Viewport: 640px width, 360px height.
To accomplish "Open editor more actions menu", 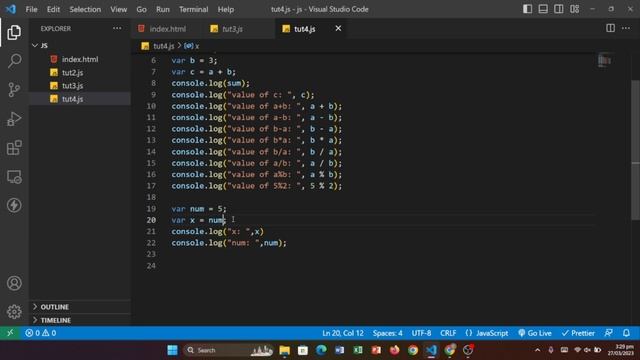I will (626, 28).
